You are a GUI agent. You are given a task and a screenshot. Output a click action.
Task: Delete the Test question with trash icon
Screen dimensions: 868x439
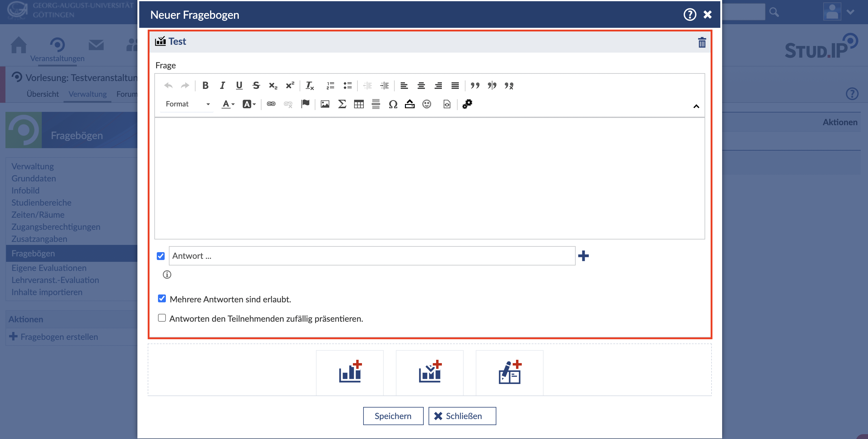pos(702,42)
